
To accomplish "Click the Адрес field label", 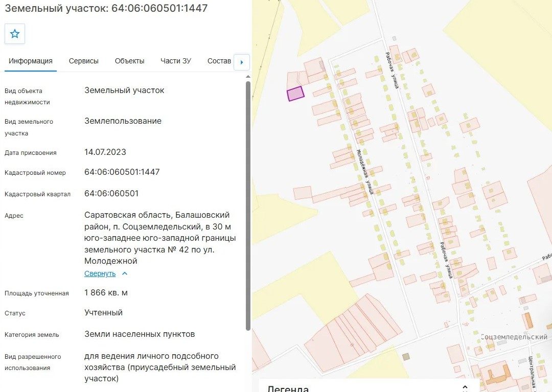I will [14, 216].
